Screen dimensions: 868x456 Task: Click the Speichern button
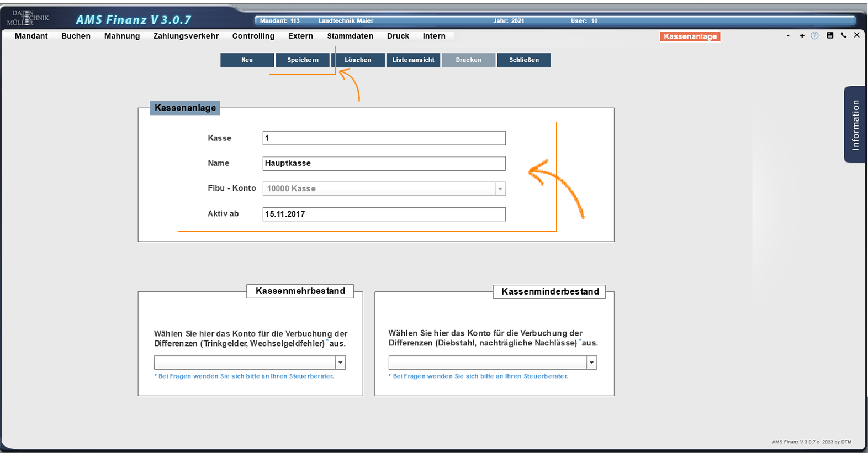coord(303,60)
